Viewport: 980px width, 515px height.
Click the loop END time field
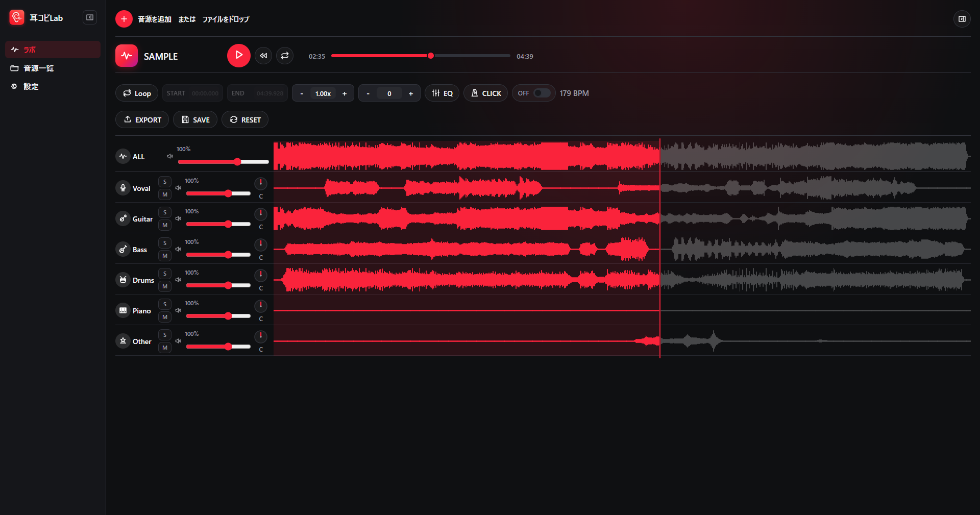(x=257, y=93)
